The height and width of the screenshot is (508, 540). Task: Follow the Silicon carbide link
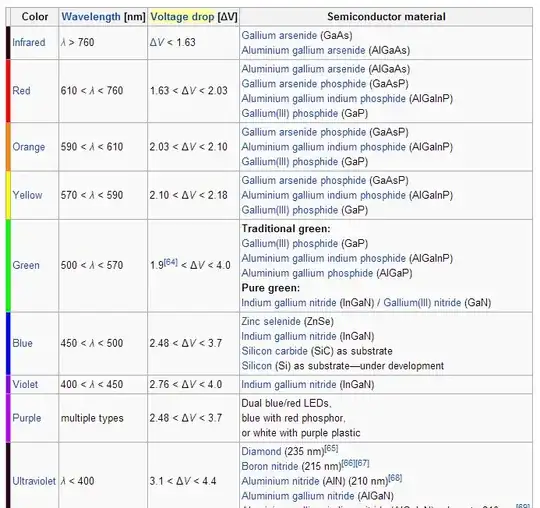pyautogui.click(x=274, y=351)
